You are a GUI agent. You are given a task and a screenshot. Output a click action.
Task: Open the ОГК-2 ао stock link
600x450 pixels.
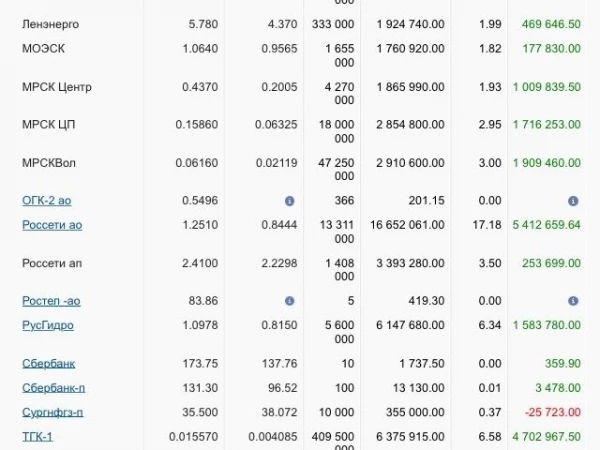point(47,201)
